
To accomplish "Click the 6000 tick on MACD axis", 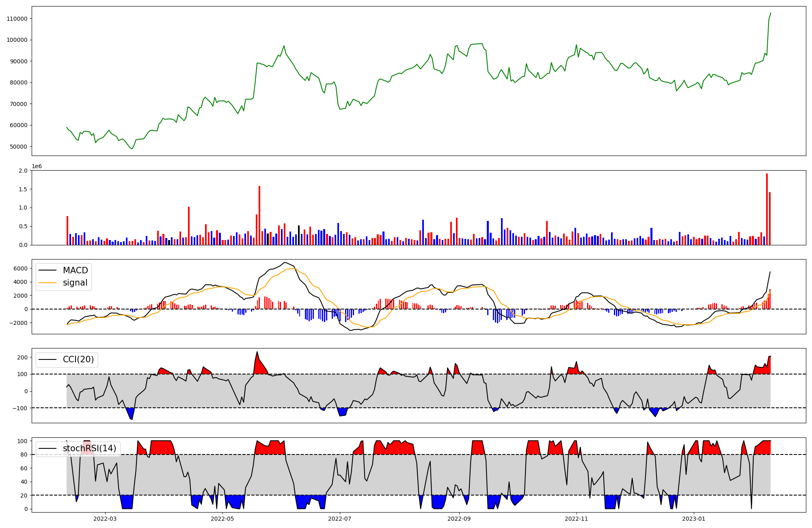I will point(21,268).
